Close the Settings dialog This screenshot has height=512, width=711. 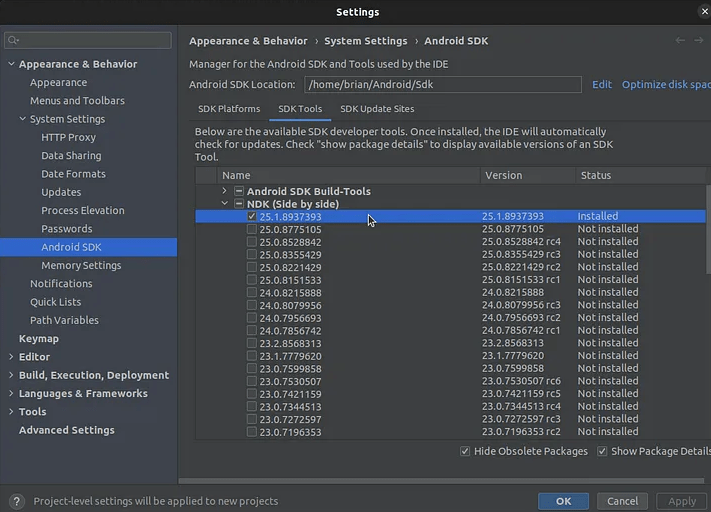[x=704, y=12]
